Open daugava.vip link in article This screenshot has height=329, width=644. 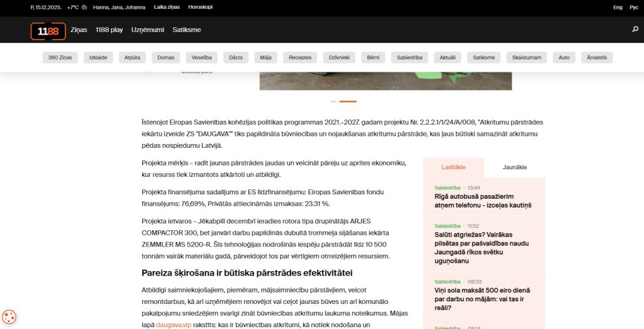174,325
